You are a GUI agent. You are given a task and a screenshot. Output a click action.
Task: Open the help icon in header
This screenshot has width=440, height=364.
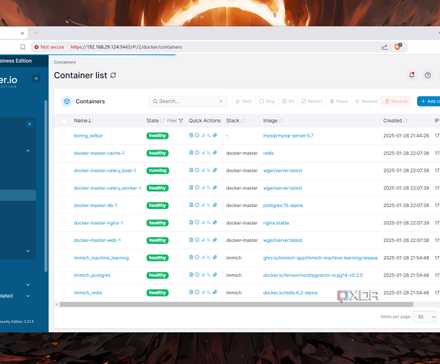click(428, 75)
